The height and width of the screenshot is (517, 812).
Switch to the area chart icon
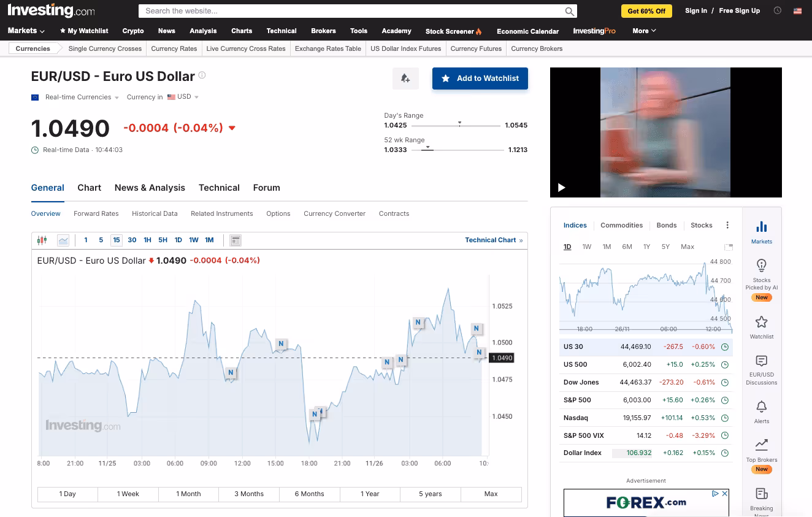(x=63, y=240)
